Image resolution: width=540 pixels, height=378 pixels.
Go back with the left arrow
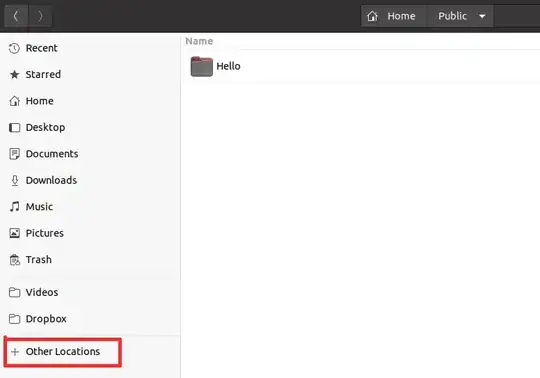pos(16,16)
